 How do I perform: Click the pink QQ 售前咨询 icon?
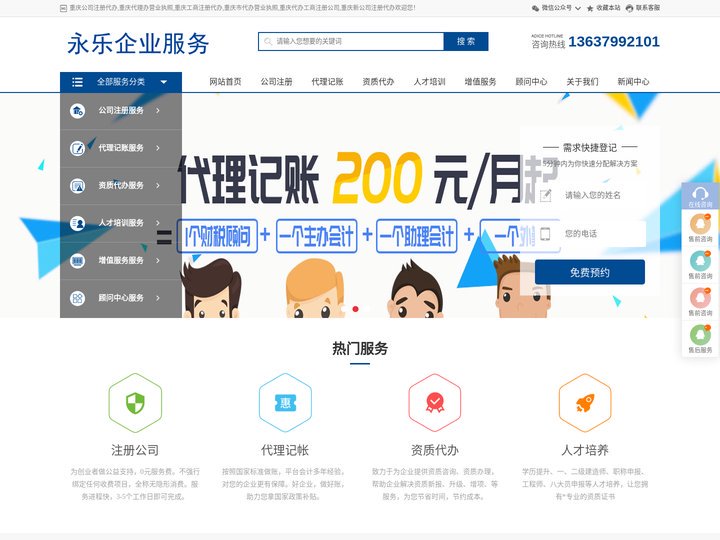click(x=700, y=298)
